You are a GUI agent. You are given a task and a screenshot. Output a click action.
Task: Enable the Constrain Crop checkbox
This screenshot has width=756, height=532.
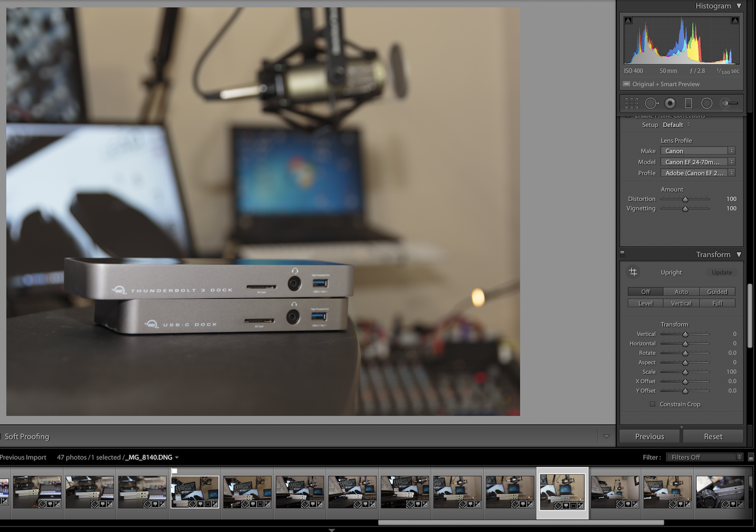point(653,404)
